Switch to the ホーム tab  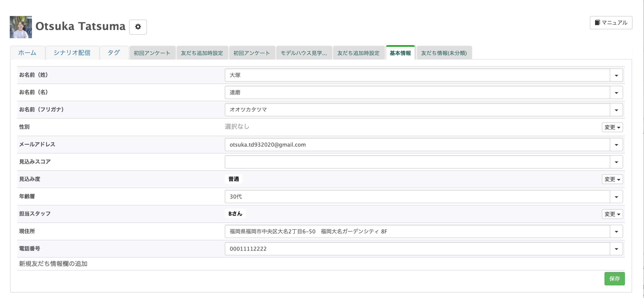tap(27, 53)
